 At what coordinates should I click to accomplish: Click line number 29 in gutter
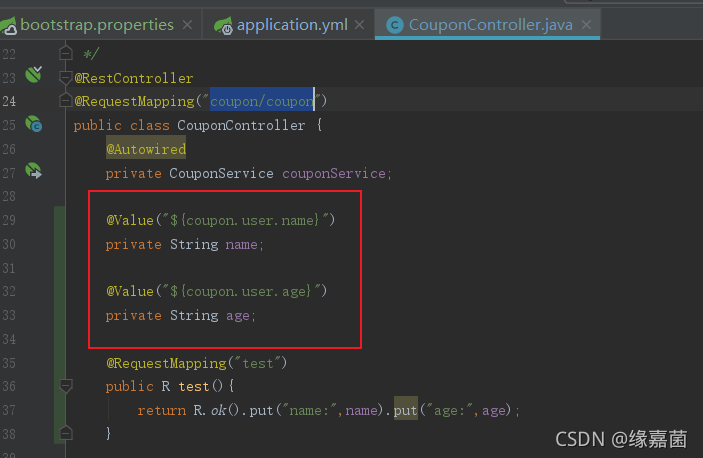point(9,220)
